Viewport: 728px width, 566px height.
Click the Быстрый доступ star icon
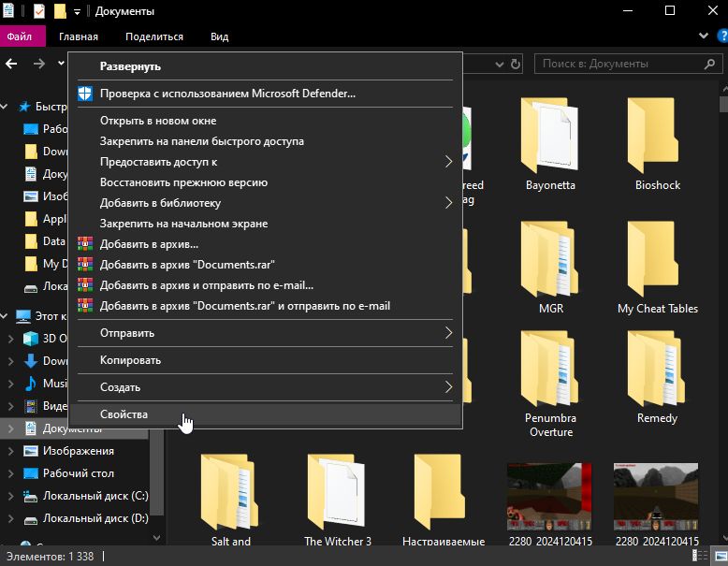(24, 107)
